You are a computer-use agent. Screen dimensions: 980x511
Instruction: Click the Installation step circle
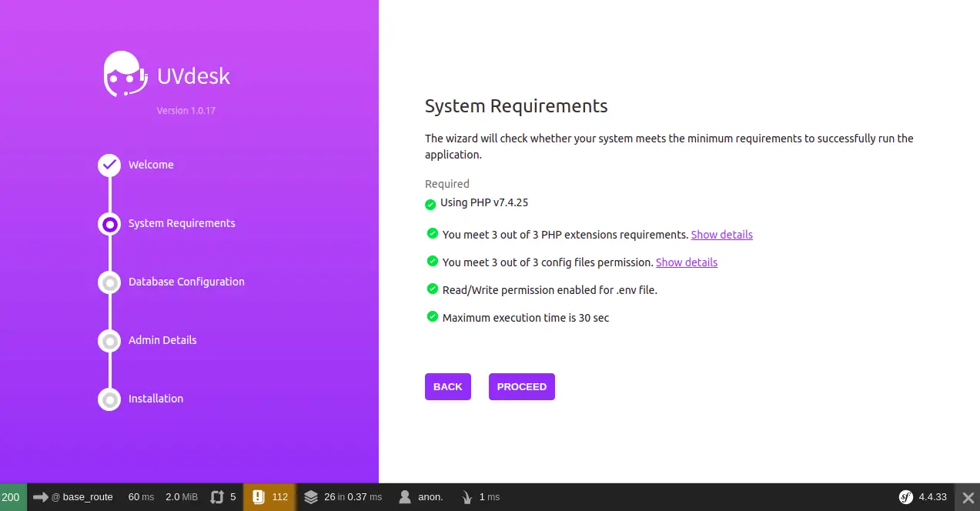[109, 399]
